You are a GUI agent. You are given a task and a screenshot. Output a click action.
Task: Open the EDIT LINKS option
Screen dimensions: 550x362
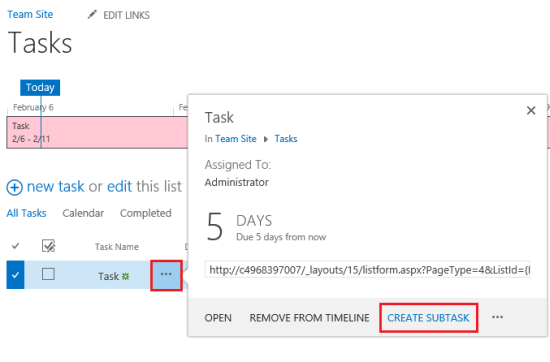click(126, 15)
